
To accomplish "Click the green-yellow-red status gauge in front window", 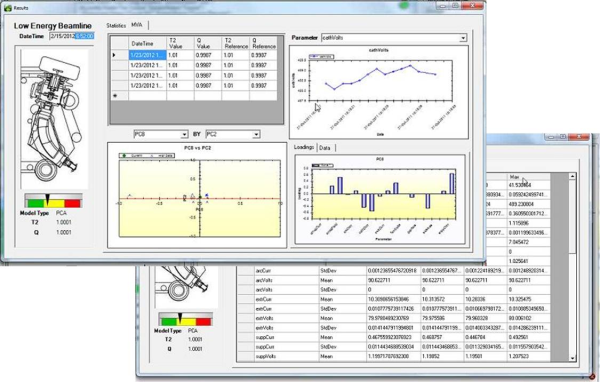I will pos(53,201).
